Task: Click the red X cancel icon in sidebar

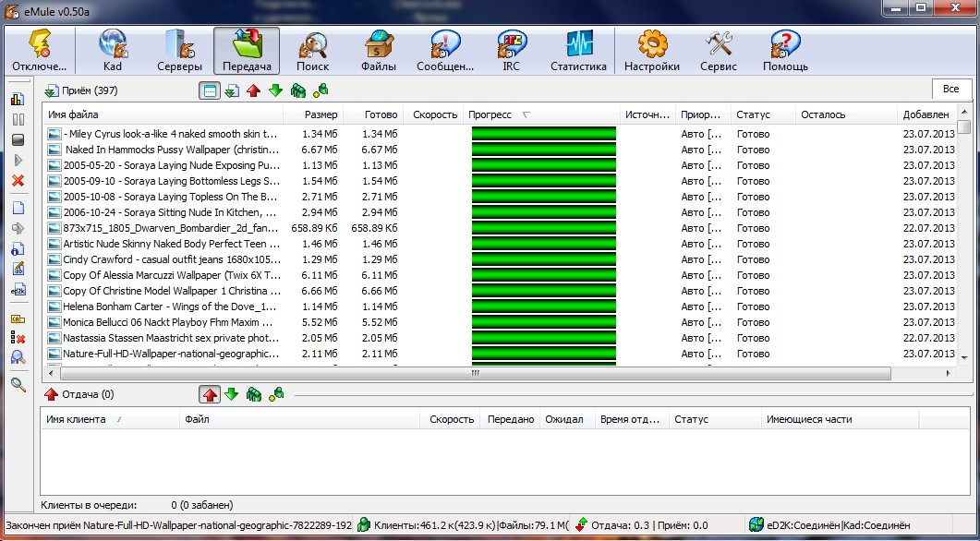Action: [18, 181]
